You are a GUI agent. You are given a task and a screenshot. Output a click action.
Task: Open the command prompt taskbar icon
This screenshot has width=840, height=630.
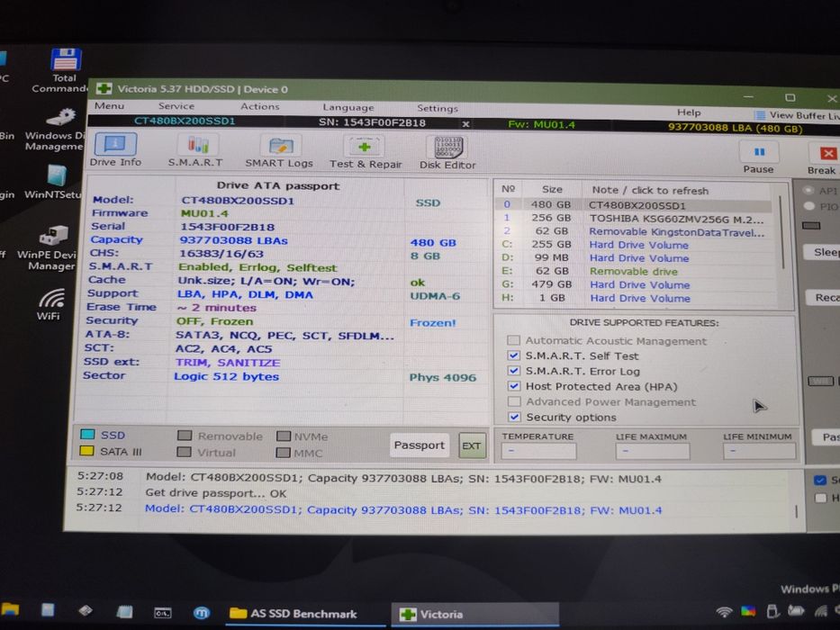point(163,612)
